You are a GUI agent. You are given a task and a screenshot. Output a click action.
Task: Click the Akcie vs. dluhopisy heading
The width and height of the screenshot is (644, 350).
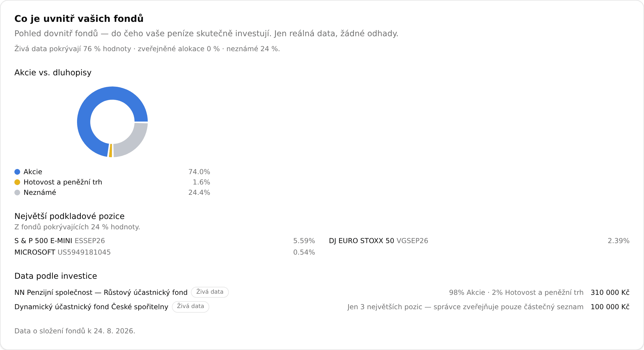tap(53, 72)
